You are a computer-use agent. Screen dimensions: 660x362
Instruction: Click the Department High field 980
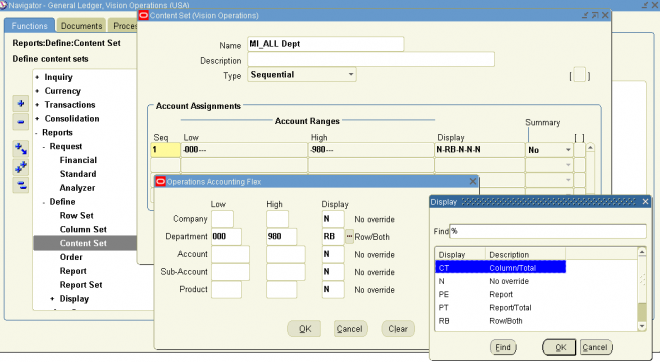coord(282,237)
